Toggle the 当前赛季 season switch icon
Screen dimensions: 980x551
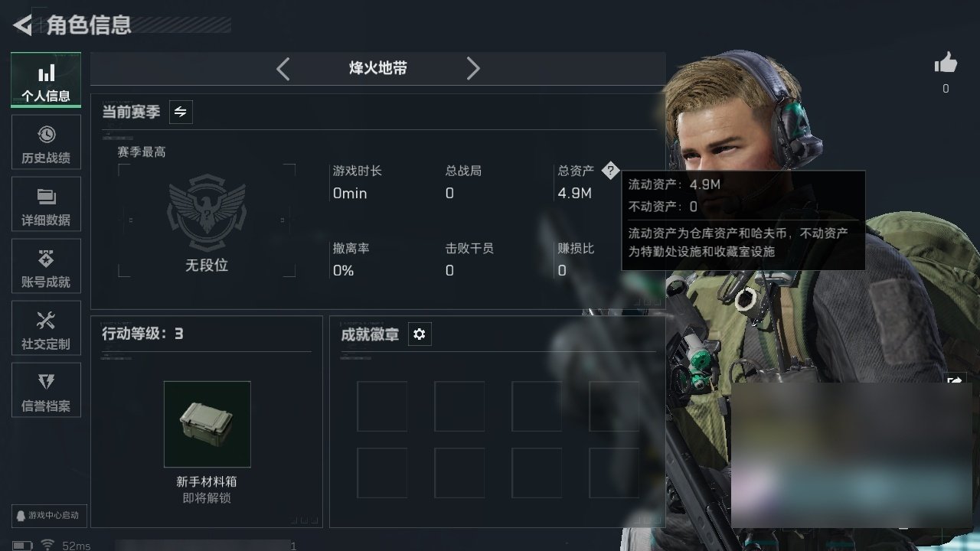coord(181,112)
